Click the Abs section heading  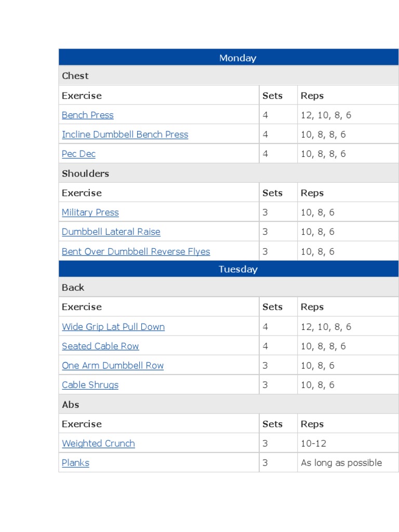[71, 405]
